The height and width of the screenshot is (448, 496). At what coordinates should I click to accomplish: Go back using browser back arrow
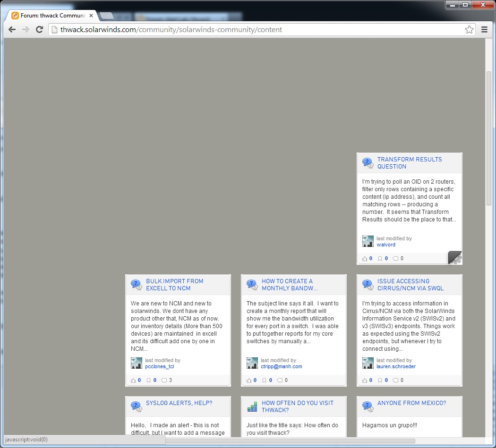click(x=12, y=29)
